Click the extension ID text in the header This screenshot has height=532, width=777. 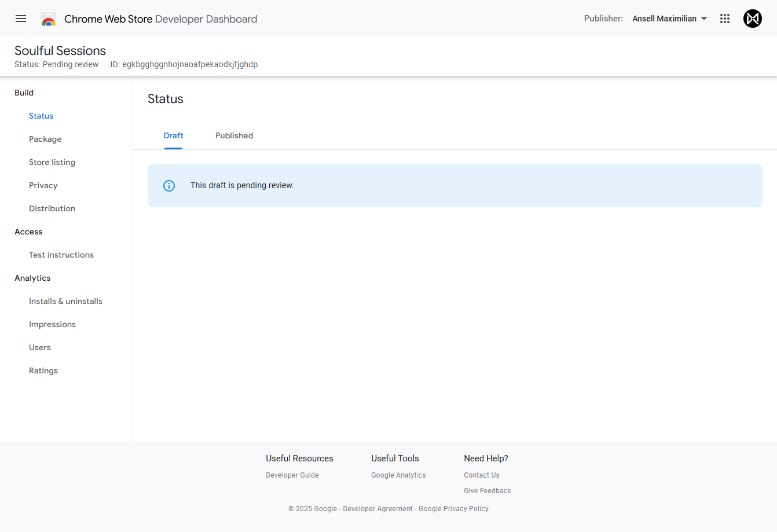(x=184, y=64)
